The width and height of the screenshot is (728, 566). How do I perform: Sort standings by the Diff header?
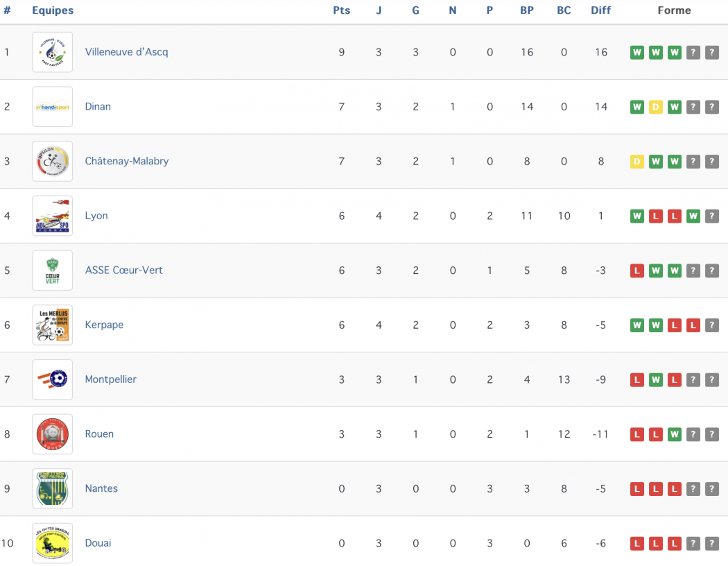point(601,10)
